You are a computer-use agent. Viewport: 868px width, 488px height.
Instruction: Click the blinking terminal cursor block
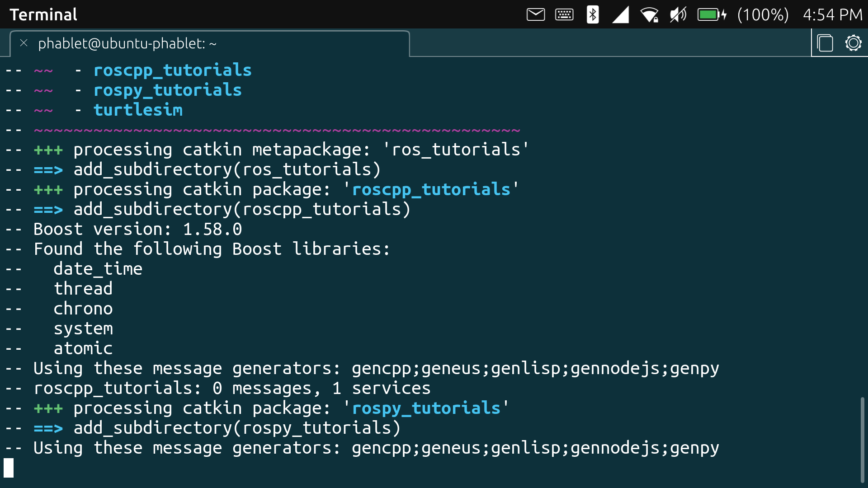[9, 468]
